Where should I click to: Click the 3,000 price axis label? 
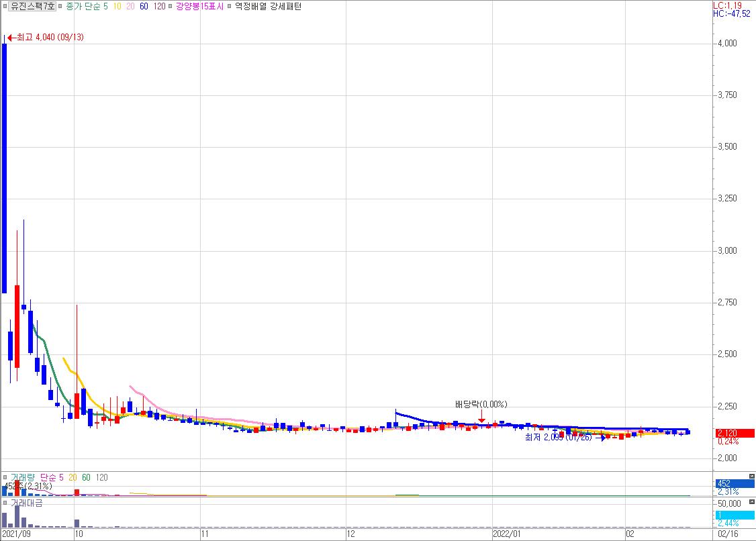tap(727, 250)
